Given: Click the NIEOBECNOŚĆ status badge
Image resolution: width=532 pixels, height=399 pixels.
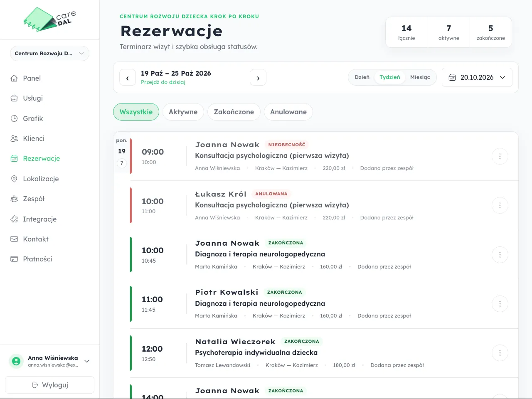Looking at the screenshot, I should point(287,145).
